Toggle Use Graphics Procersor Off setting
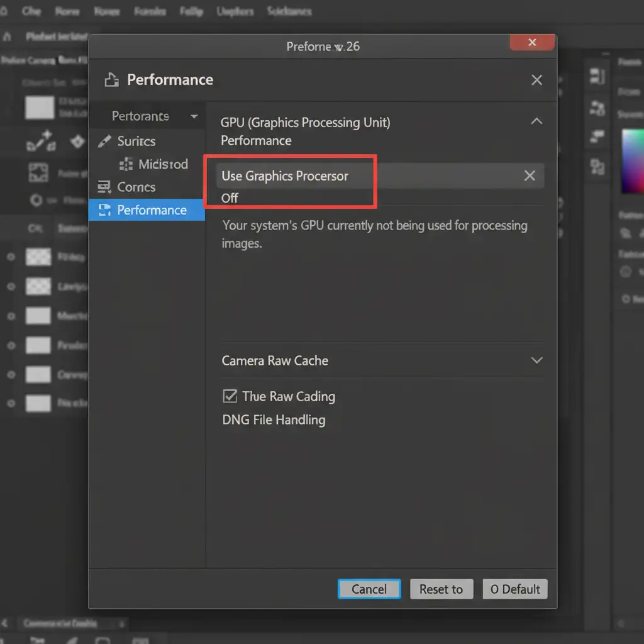This screenshot has height=644, width=644. tap(230, 198)
